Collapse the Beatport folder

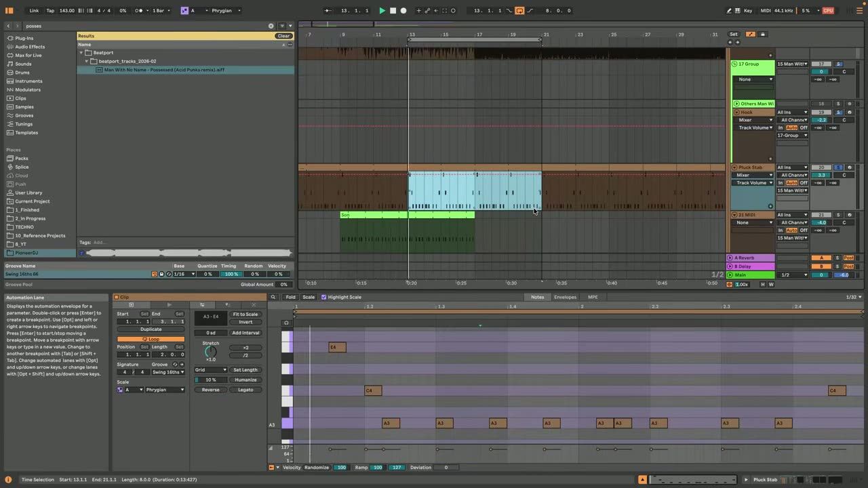pyautogui.click(x=81, y=52)
